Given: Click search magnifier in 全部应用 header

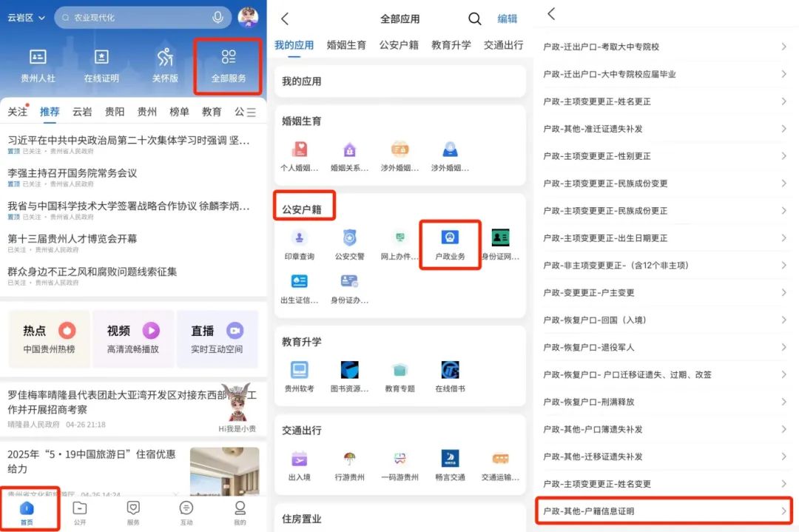Looking at the screenshot, I should [474, 18].
